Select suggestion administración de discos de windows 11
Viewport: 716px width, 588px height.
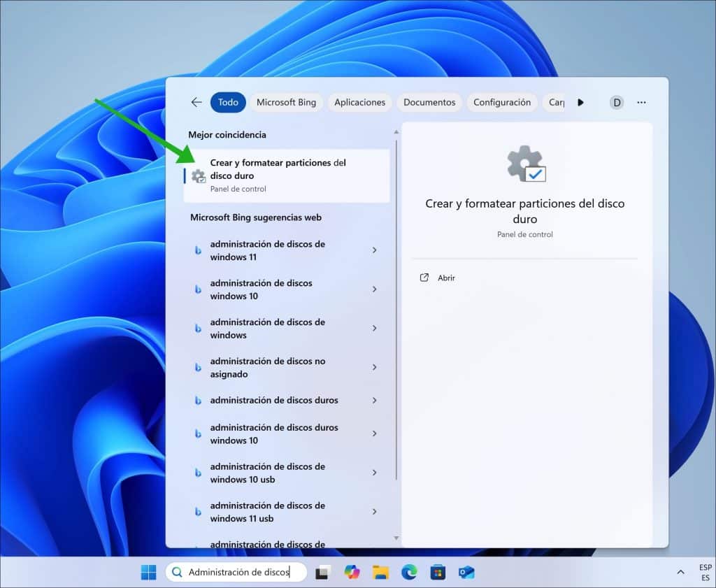point(287,250)
